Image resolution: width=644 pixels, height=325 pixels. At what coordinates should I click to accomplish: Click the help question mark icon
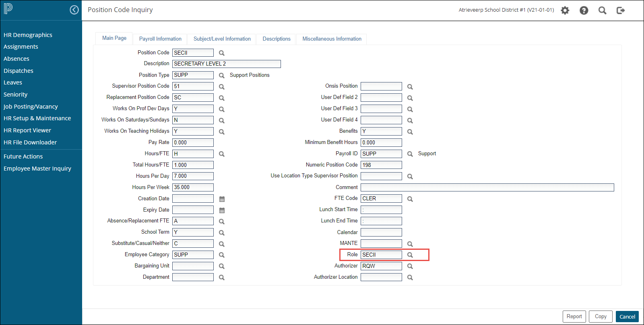pos(584,10)
